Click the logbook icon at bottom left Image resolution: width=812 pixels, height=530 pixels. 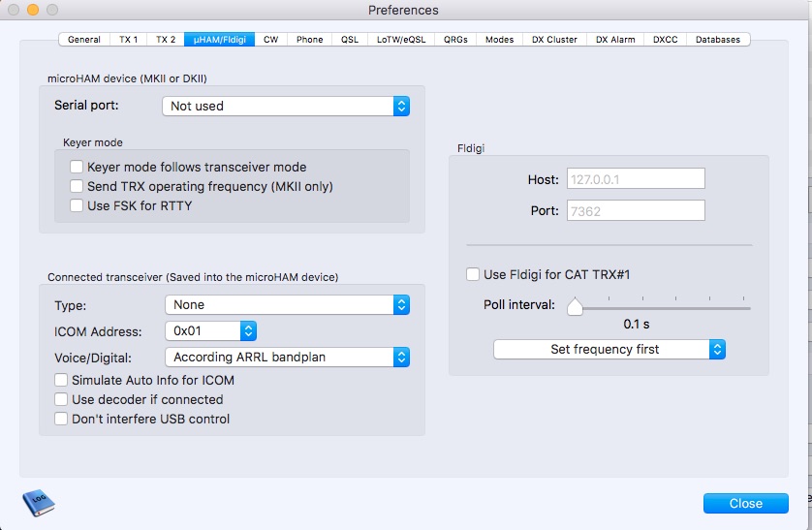click(38, 502)
